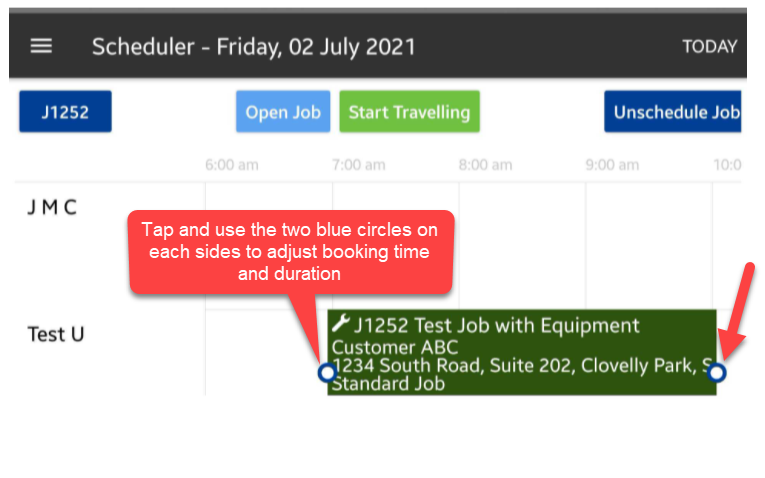Screen dimensions: 765x478
Task: Select the J1252 Test Job title text
Action: coord(497,325)
